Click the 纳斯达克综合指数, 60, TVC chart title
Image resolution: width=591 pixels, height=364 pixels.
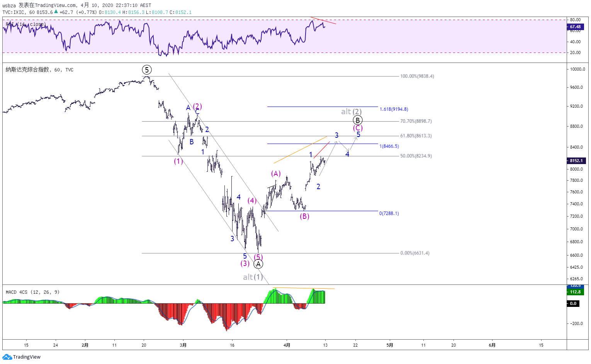pyautogui.click(x=39, y=70)
